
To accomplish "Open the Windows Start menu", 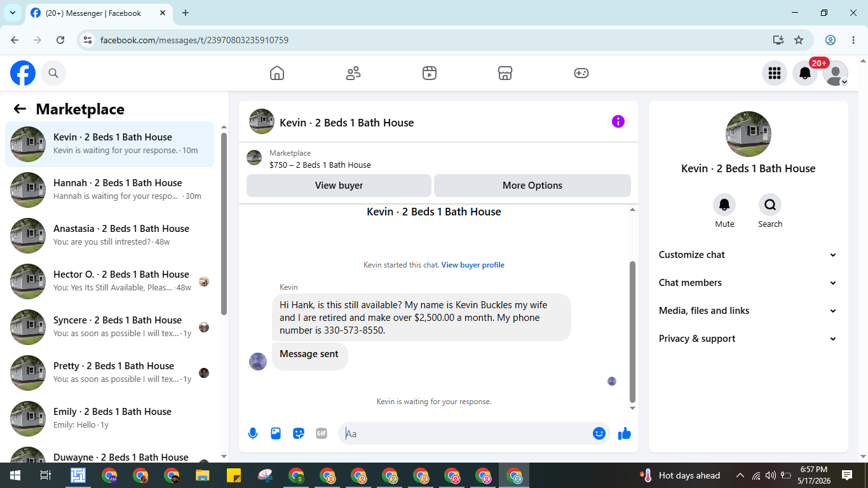I will point(15,475).
